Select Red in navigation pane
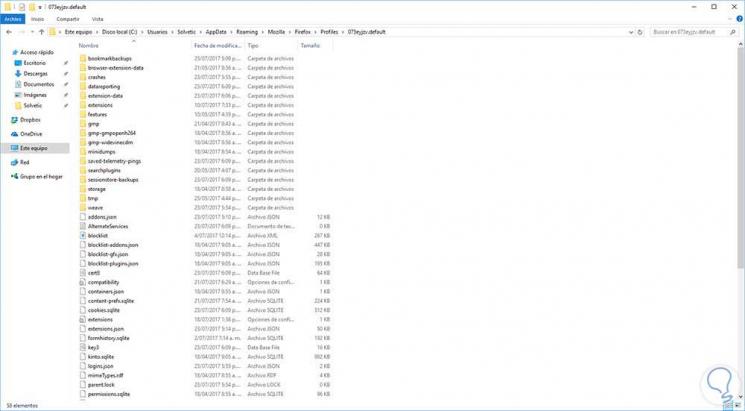 (x=24, y=162)
